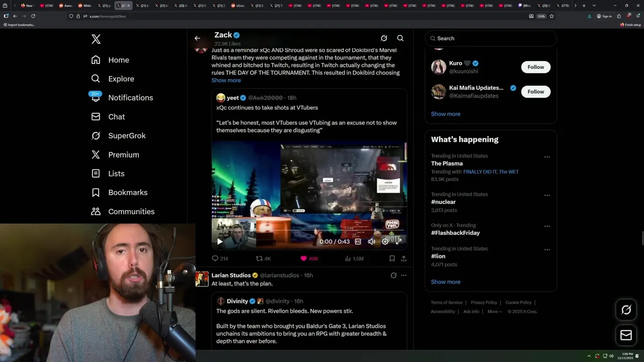Viewport: 644px width, 362px height.
Task: Click the X logo in the sidebar
Action: 96,39
